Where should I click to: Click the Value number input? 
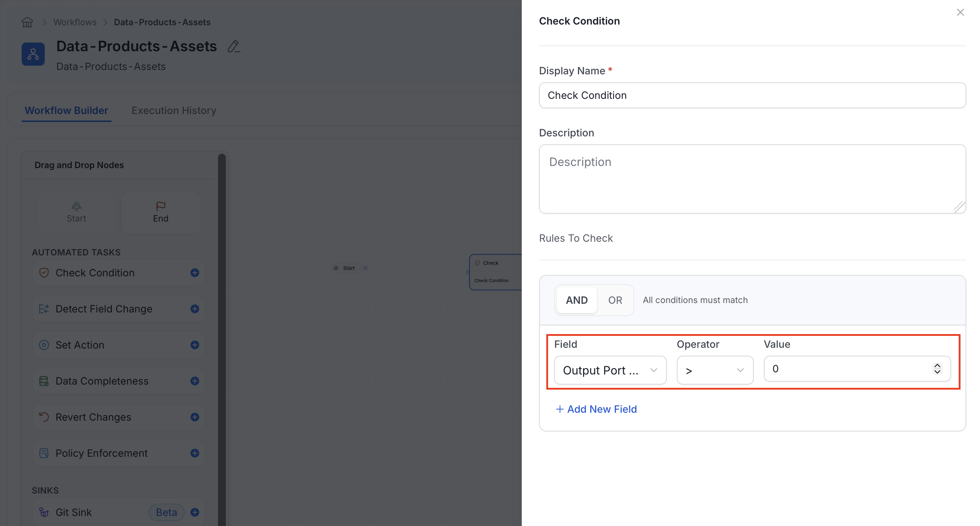[857, 369]
